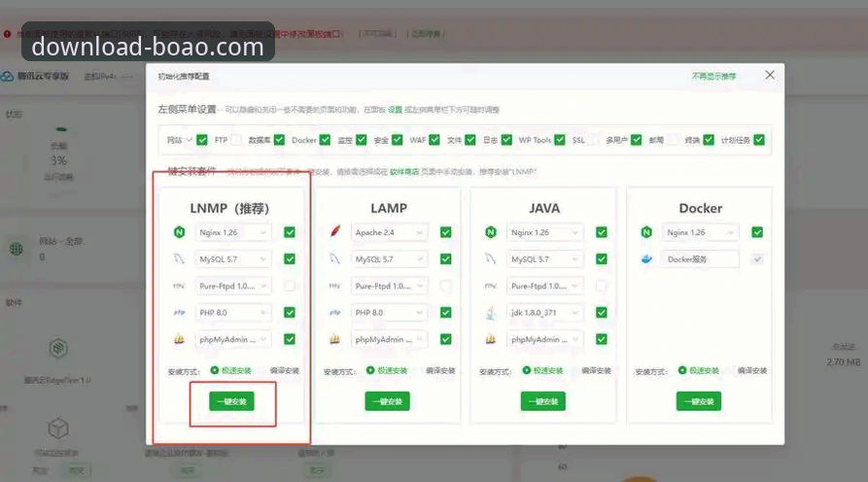Click the Docker service field in Docker card
Screen dimensions: 868x482
coord(701,259)
